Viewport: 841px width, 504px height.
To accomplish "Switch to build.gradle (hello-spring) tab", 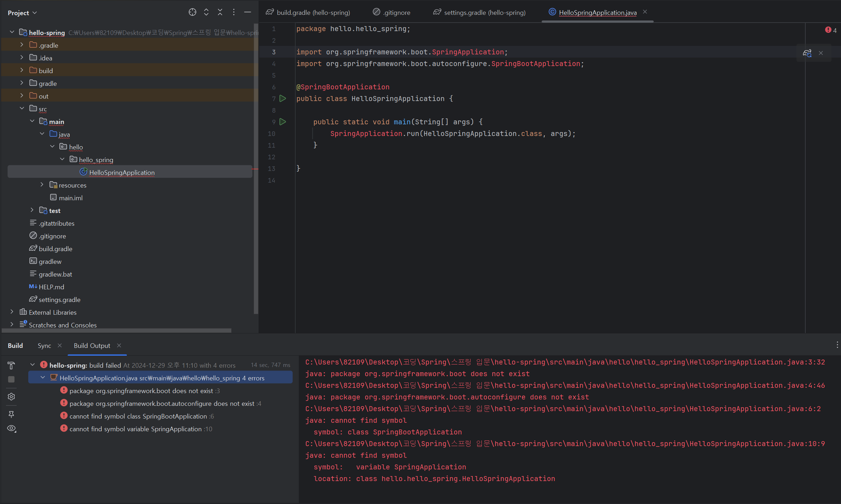I will pyautogui.click(x=308, y=12).
